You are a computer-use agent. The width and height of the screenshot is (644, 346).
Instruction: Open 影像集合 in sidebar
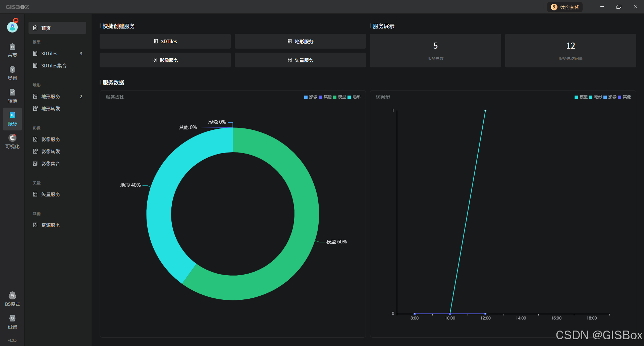(x=57, y=164)
